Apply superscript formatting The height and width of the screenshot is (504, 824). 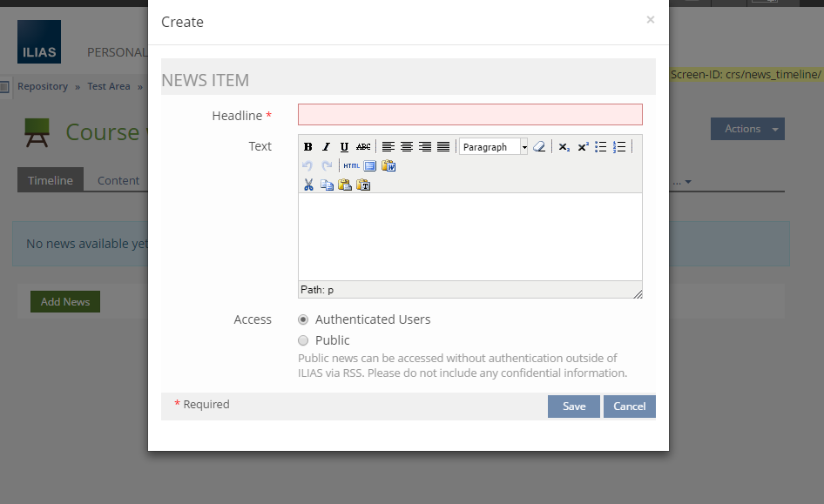pos(583,147)
